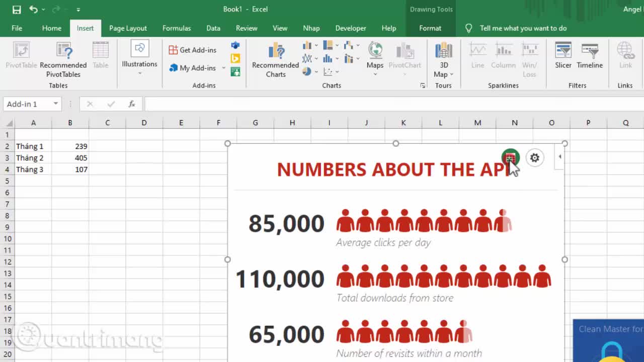
Task: Click Average clicks per day label
Action: 383,243
